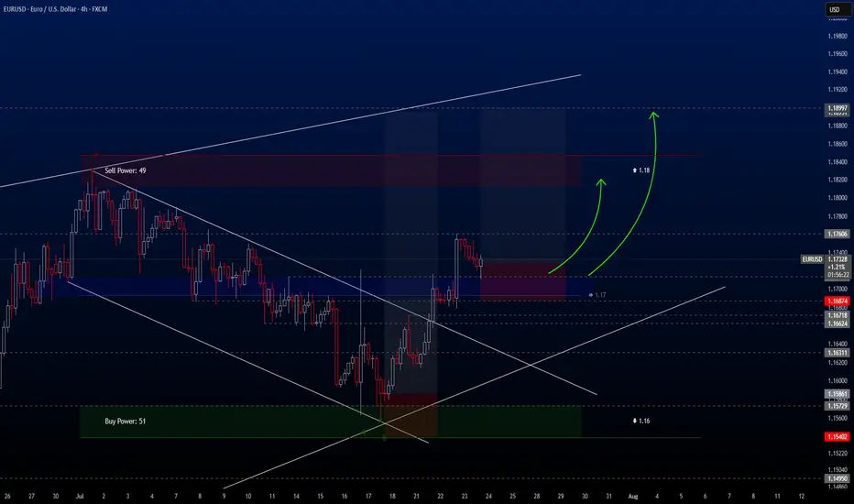Image resolution: width=854 pixels, height=504 pixels.
Task: Click the 1.14950 price level label
Action: (x=838, y=478)
